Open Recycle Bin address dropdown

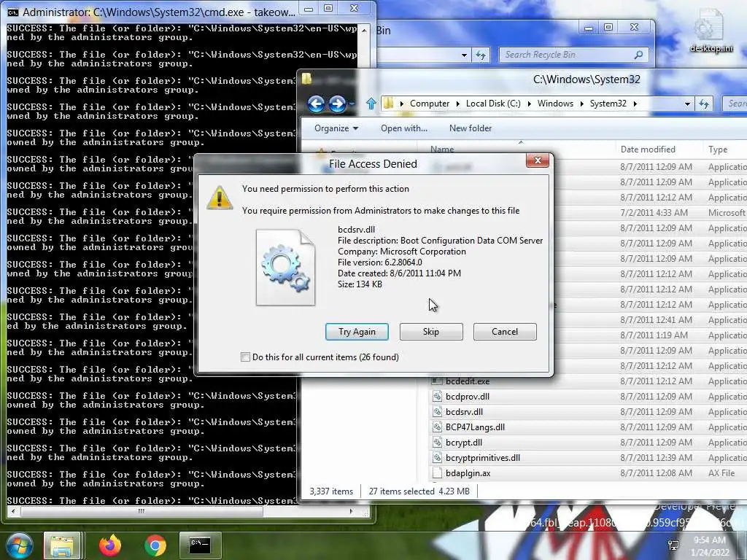463,55
